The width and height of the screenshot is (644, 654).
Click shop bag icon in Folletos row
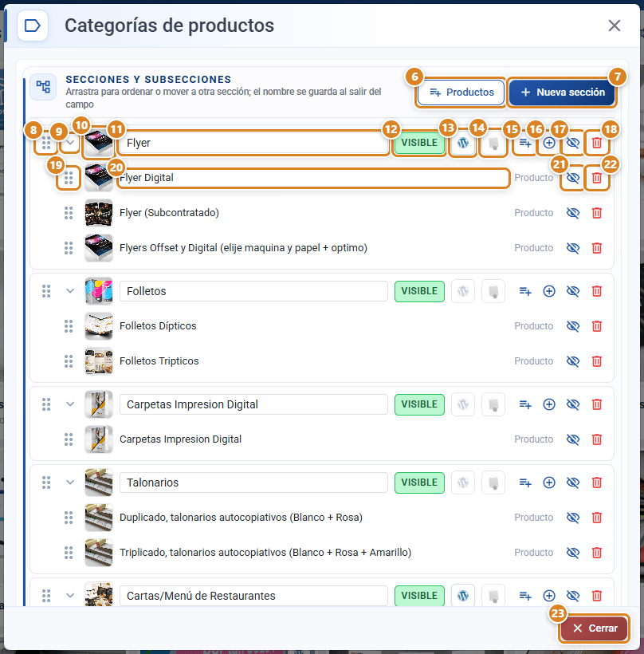point(493,291)
